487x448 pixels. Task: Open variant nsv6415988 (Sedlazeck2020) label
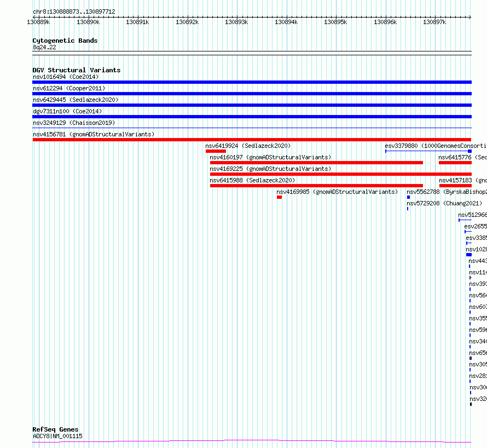click(x=252, y=180)
